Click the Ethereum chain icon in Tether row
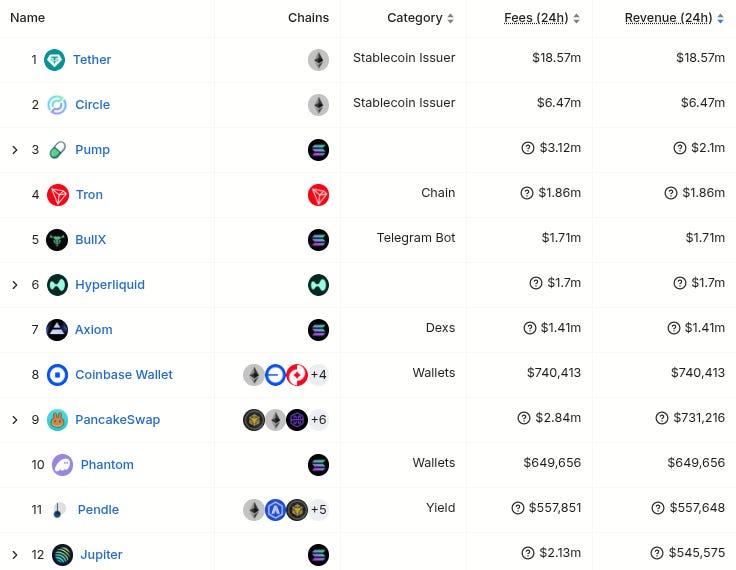 (x=318, y=60)
